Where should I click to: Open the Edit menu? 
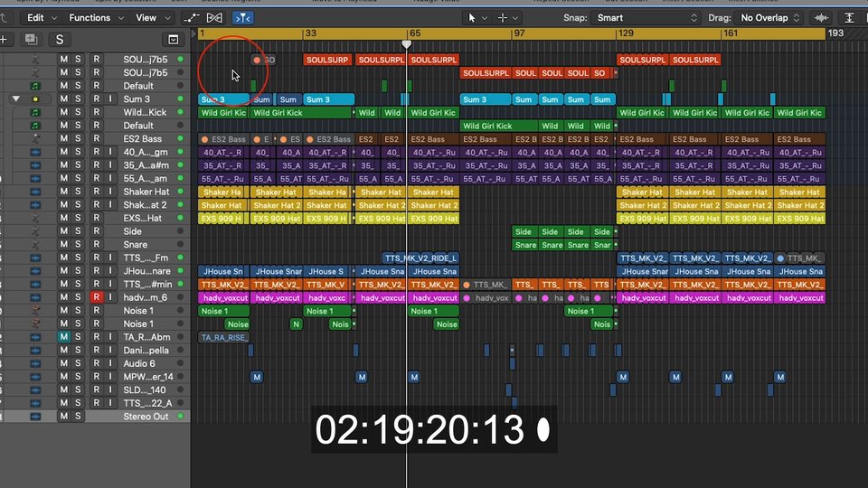tap(42, 18)
